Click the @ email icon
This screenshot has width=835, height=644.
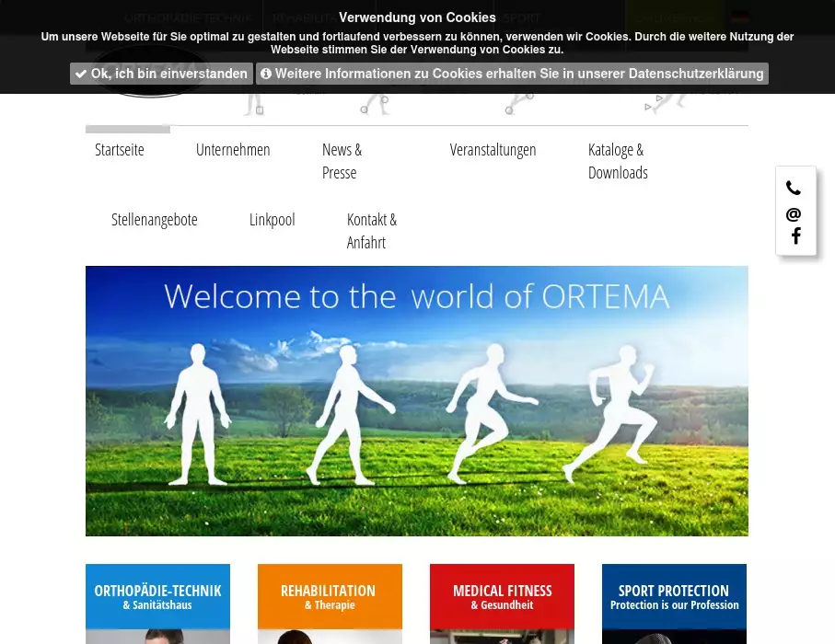(794, 214)
